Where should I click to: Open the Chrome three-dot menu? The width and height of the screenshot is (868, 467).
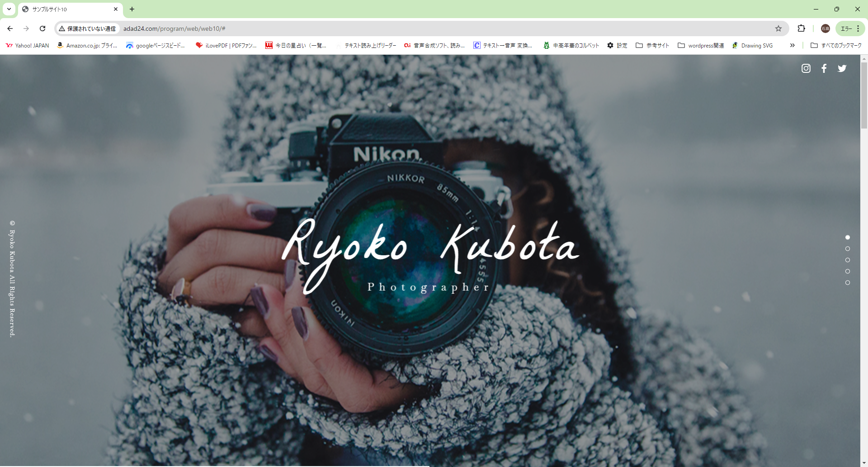(x=858, y=29)
